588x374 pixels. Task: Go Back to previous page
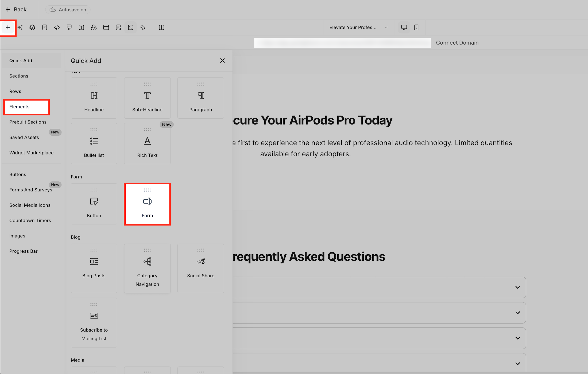(16, 10)
